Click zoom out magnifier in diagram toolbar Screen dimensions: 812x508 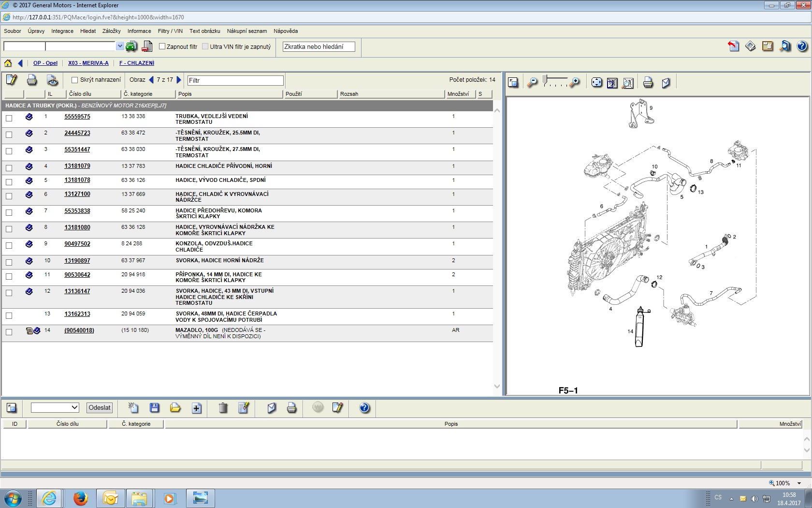pyautogui.click(x=532, y=83)
